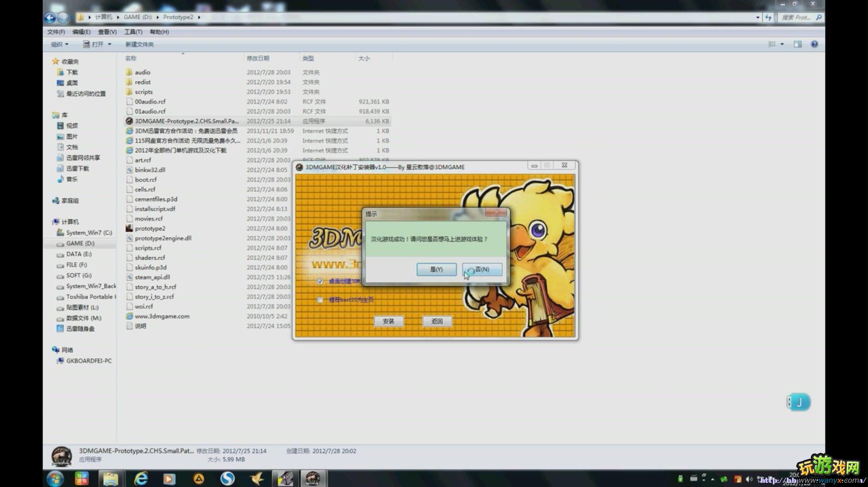
Task: Click 收藏夹 in the navigation pane
Action: click(x=70, y=61)
